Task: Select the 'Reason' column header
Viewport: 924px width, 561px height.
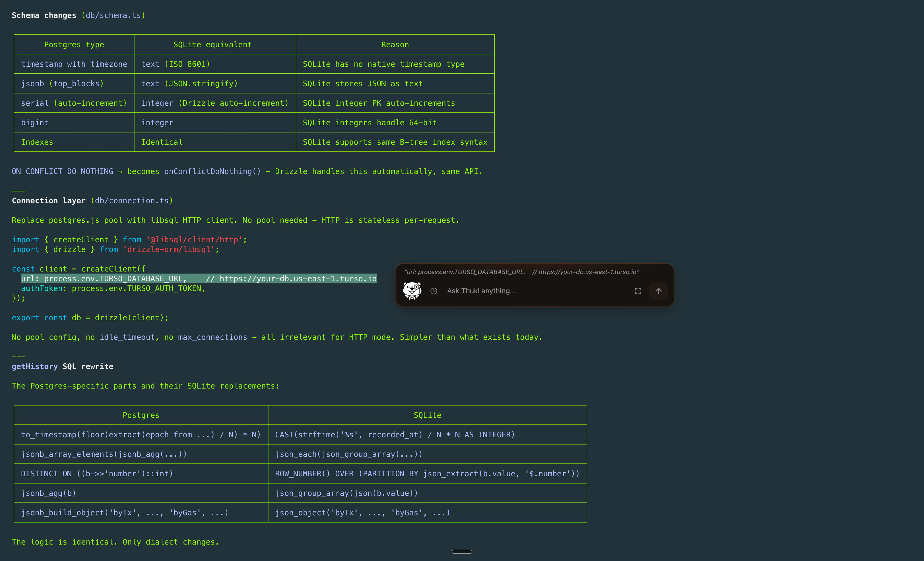Action: 395,44
